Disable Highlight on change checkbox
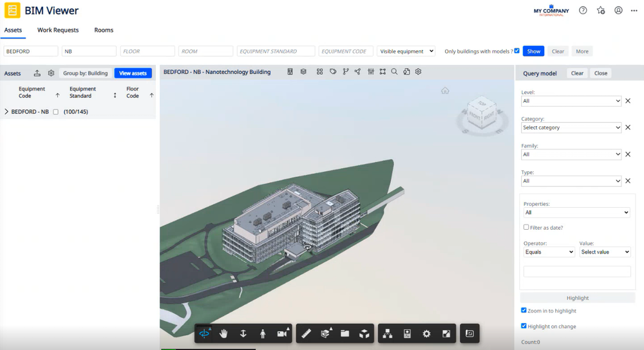The image size is (644, 350). pyautogui.click(x=524, y=326)
